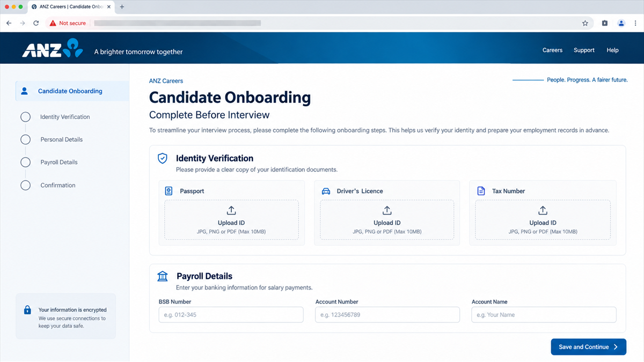
Task: Open the browser profile avatar
Action: point(621,23)
